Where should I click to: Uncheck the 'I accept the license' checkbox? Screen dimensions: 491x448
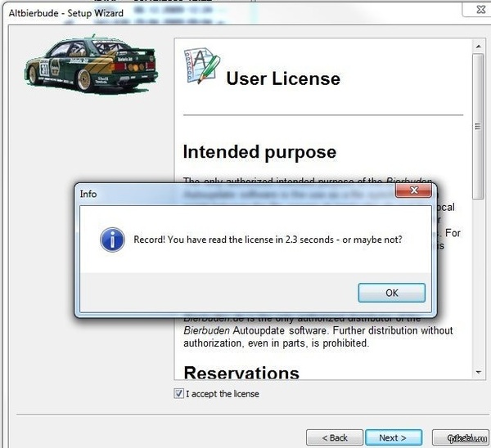pos(179,393)
